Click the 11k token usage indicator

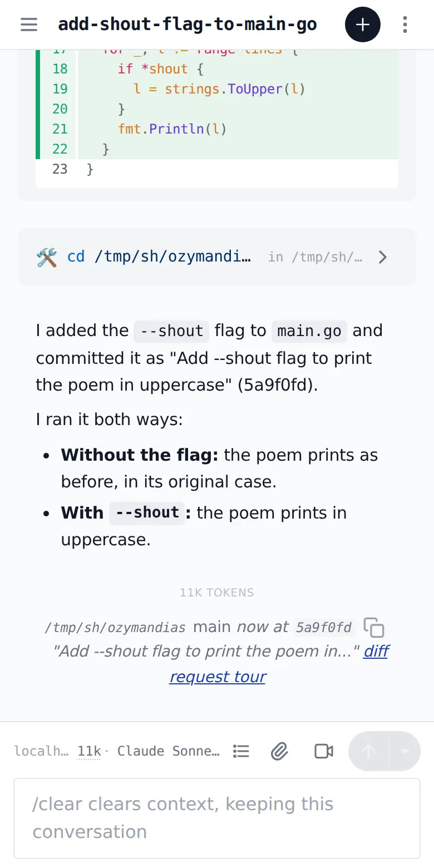(89, 751)
